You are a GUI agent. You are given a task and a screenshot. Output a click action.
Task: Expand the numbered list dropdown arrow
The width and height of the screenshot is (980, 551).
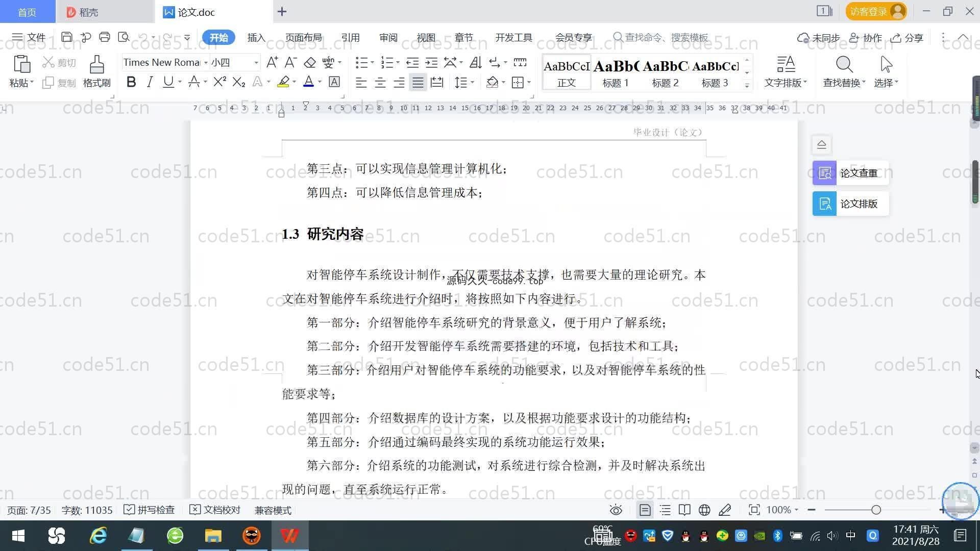pyautogui.click(x=398, y=62)
